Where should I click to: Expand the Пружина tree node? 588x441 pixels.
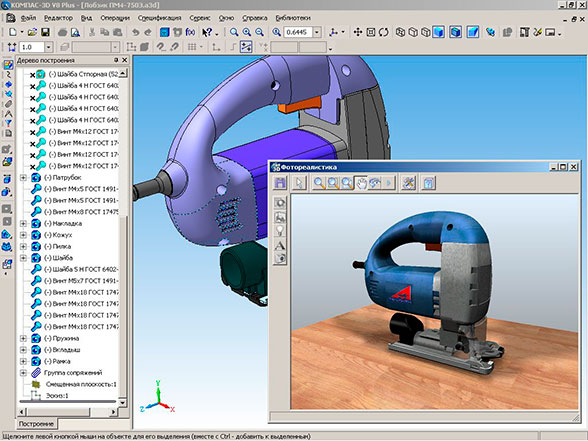pyautogui.click(x=23, y=338)
